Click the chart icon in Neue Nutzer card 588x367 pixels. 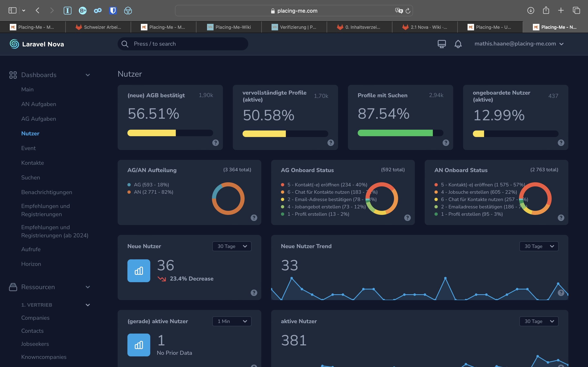[x=138, y=271]
